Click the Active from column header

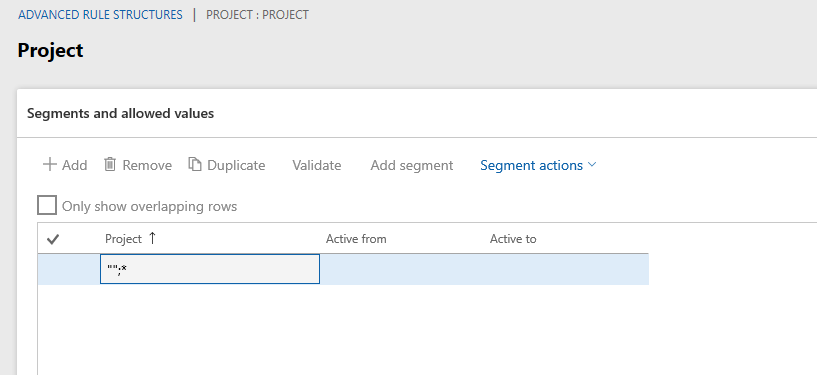coord(356,239)
